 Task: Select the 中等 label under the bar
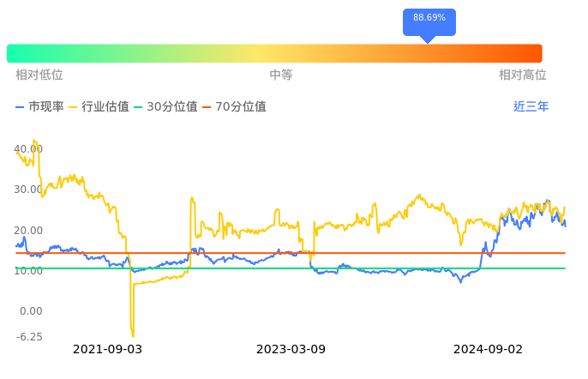281,75
